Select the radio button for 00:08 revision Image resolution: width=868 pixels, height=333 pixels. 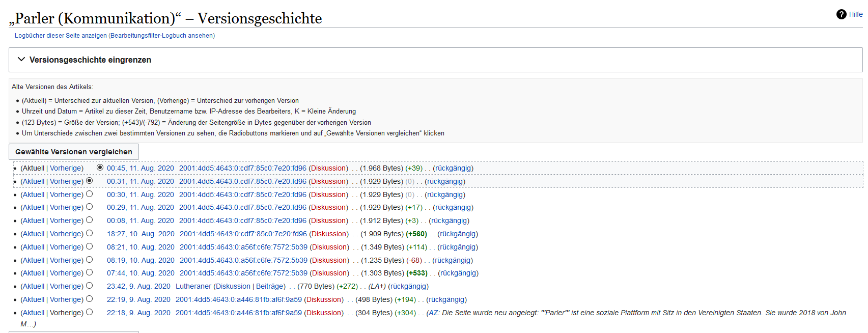click(x=90, y=220)
